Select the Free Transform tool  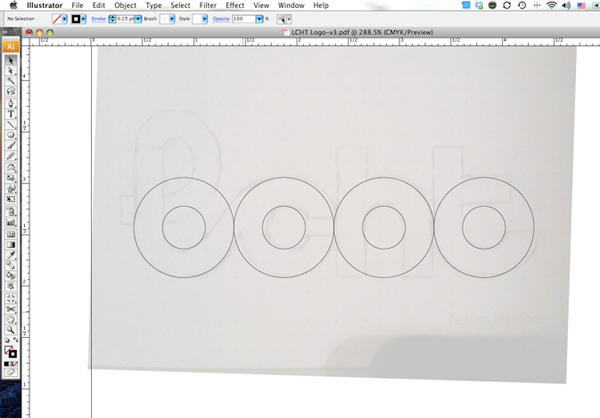pyautogui.click(x=11, y=199)
